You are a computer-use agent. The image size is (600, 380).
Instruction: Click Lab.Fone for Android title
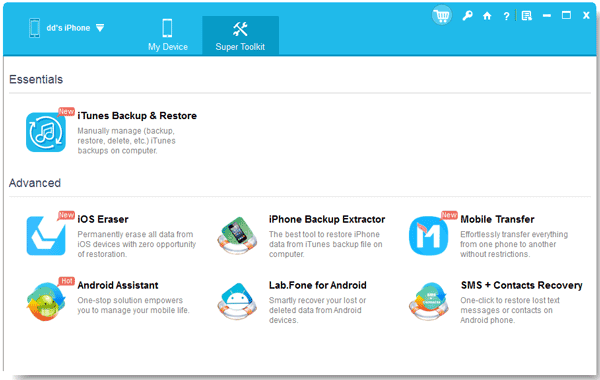pos(318,285)
